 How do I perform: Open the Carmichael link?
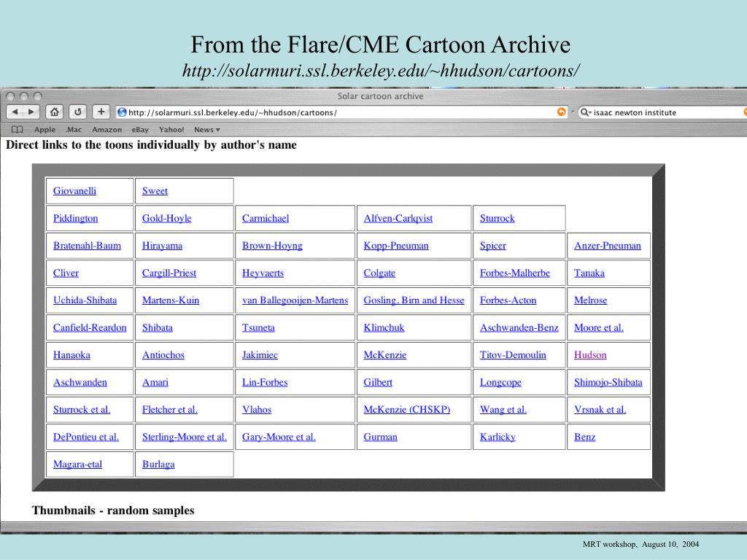[266, 219]
